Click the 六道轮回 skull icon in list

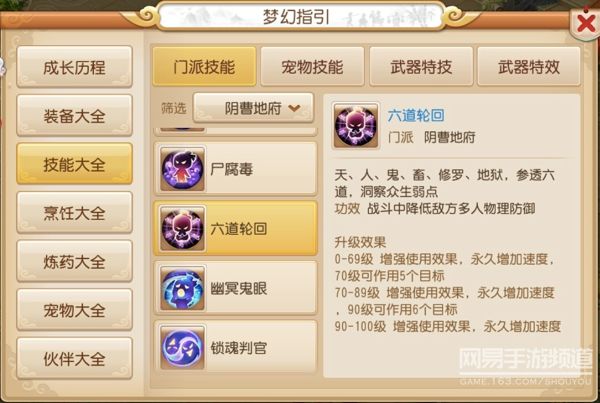point(183,228)
